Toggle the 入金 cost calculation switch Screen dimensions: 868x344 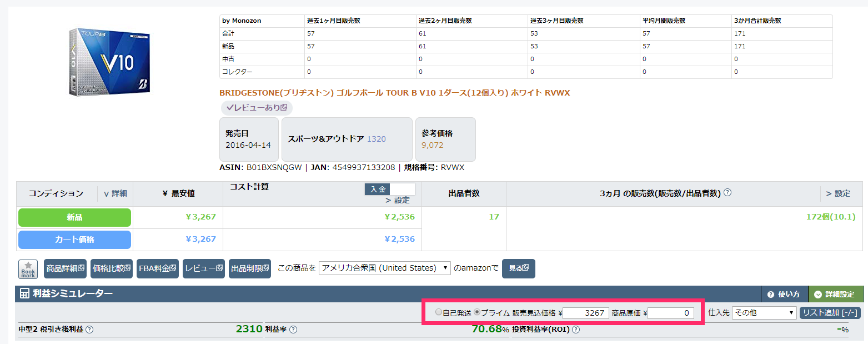click(390, 190)
